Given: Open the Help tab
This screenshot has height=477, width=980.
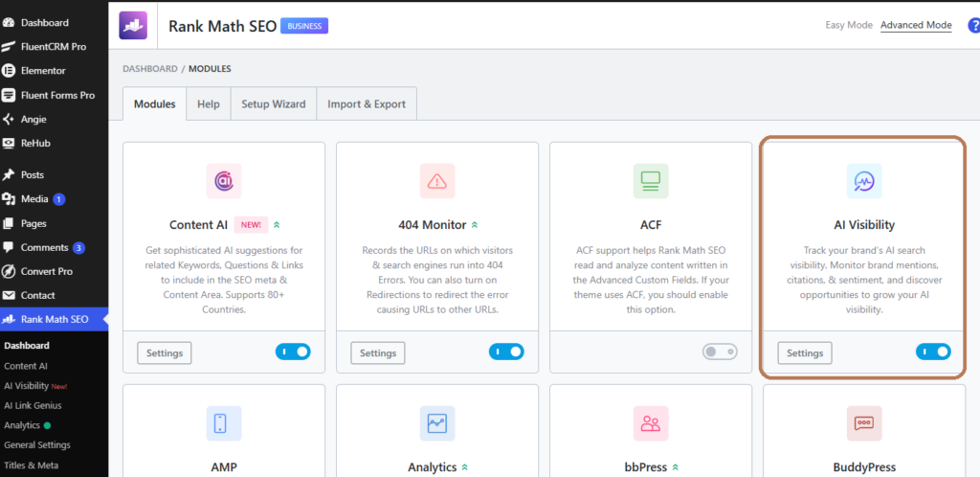Looking at the screenshot, I should [x=209, y=103].
